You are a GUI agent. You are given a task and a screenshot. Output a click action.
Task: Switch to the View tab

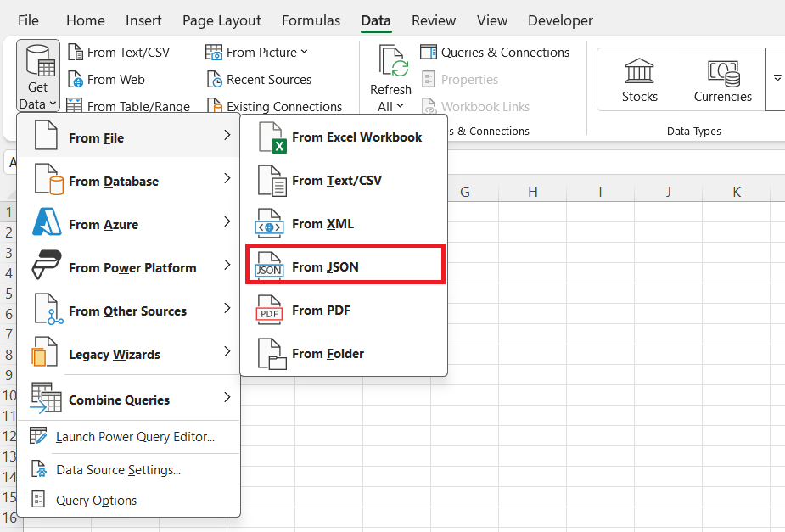click(492, 20)
